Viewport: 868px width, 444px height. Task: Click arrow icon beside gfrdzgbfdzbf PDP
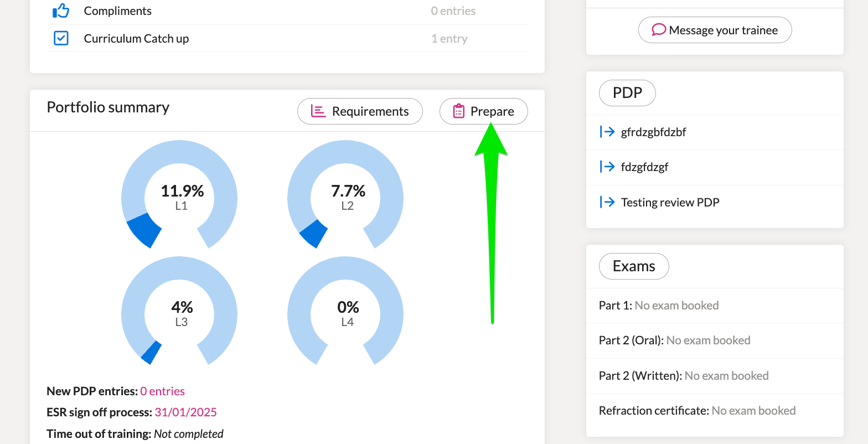coord(607,132)
